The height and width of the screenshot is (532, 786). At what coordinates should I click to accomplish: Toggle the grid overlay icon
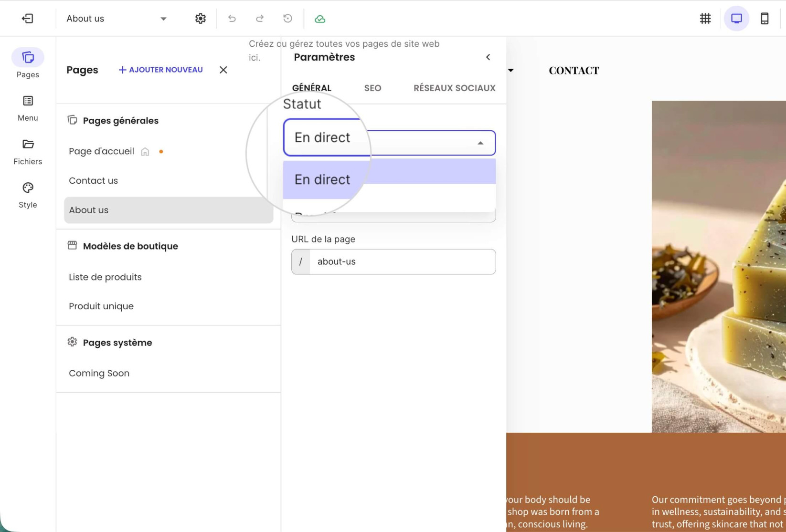coord(705,19)
